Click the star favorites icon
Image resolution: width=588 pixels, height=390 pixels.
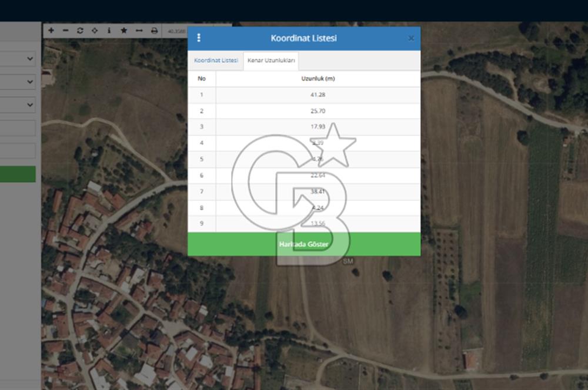tap(123, 31)
